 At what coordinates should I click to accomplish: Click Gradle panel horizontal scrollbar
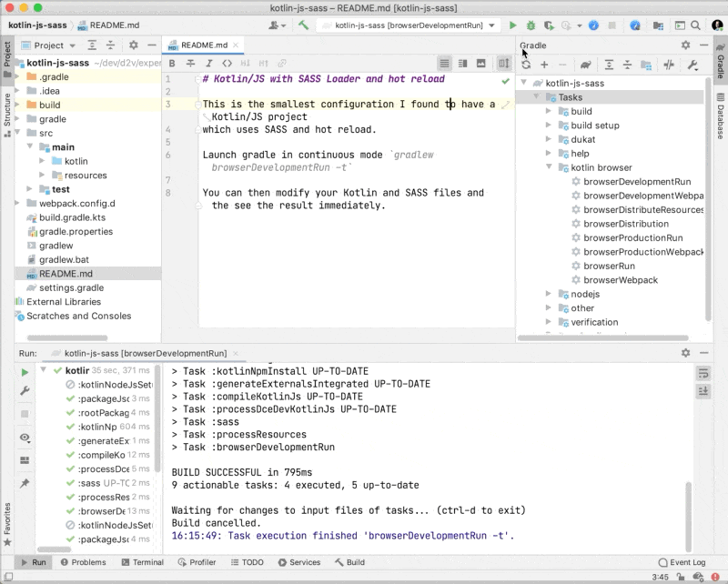602,338
